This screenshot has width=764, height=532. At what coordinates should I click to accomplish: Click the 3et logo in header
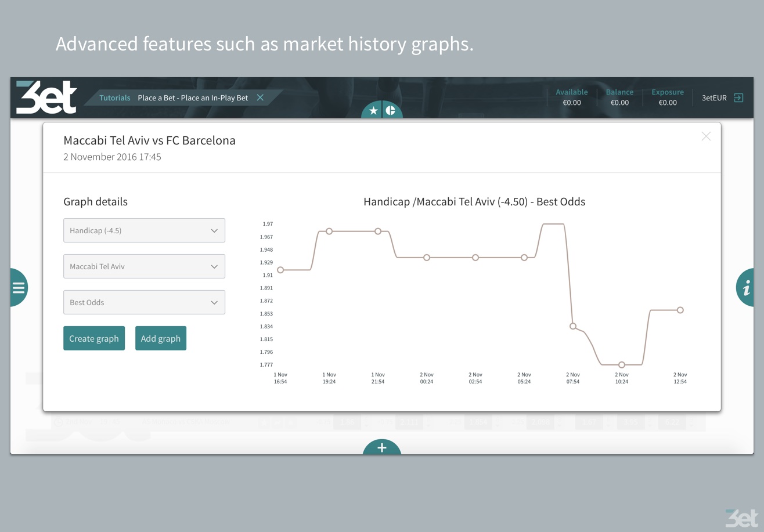[46, 97]
